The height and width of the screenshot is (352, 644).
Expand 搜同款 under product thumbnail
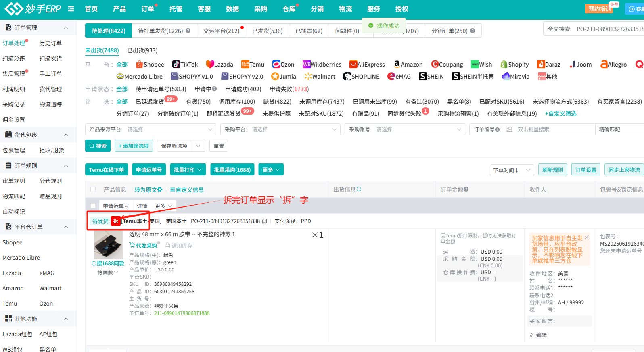pos(107,273)
